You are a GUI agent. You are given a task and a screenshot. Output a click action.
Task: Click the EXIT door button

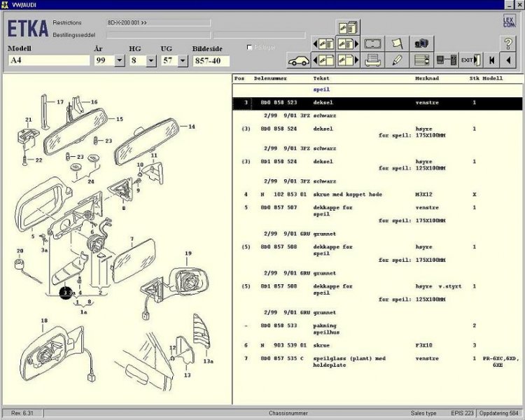click(x=470, y=60)
